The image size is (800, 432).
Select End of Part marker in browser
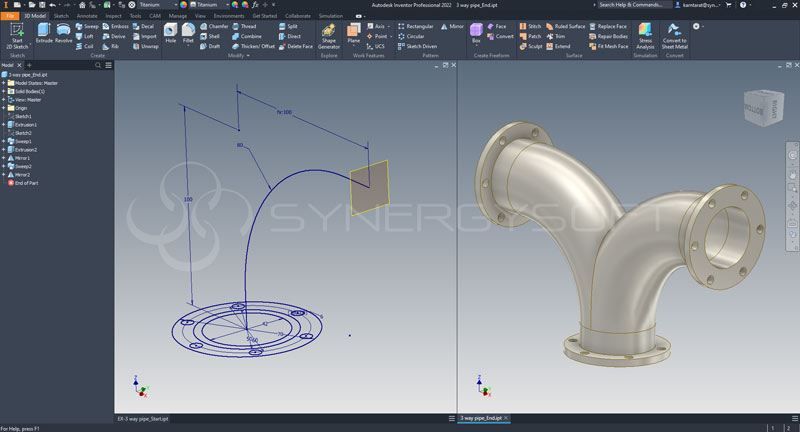[x=27, y=182]
